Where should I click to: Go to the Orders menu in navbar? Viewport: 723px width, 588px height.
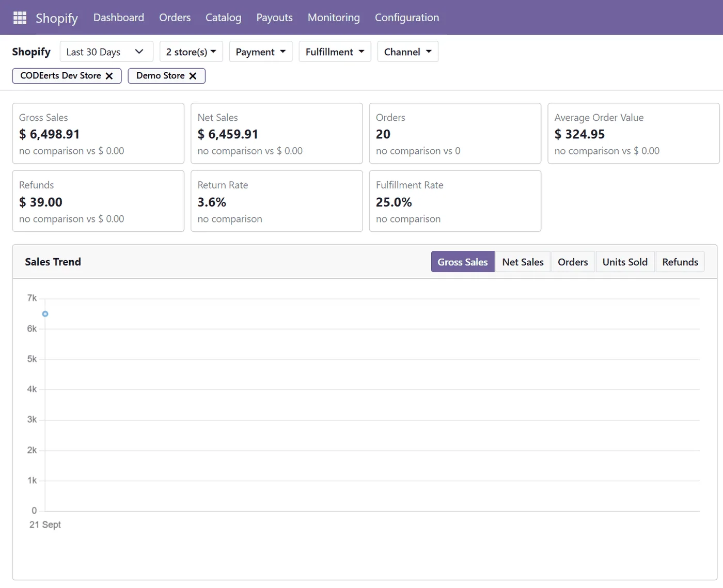point(175,18)
